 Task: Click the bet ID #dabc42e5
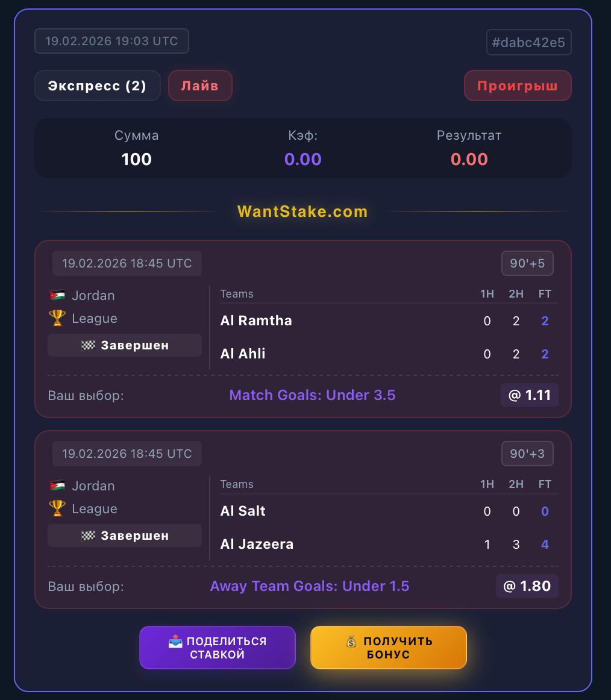pos(528,42)
